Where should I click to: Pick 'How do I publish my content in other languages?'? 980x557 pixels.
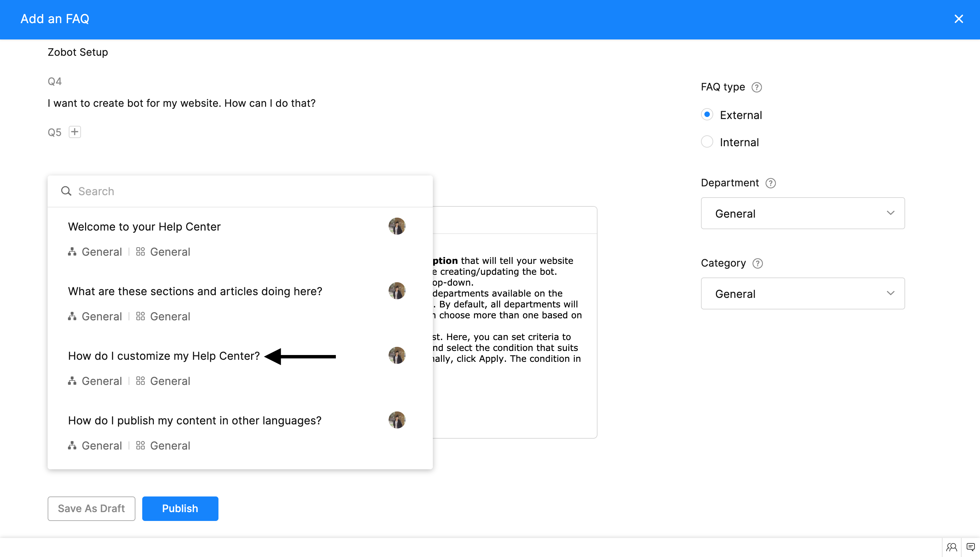tap(195, 421)
